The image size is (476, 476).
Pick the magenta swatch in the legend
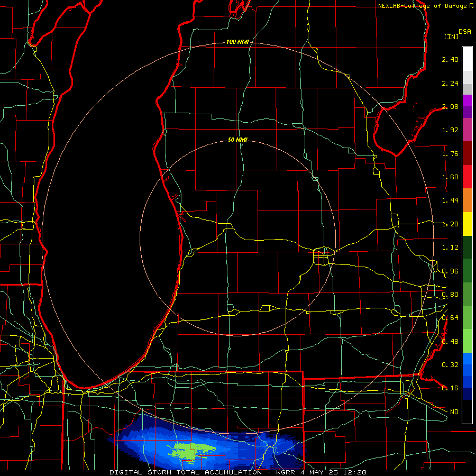[467, 101]
